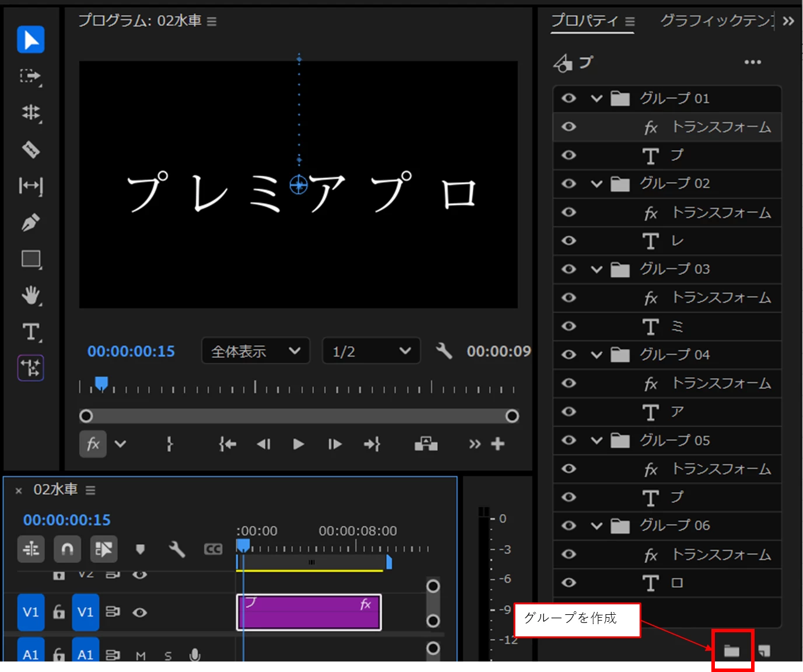Select the Type tool
Viewport: 803px width, 672px height.
click(x=31, y=332)
